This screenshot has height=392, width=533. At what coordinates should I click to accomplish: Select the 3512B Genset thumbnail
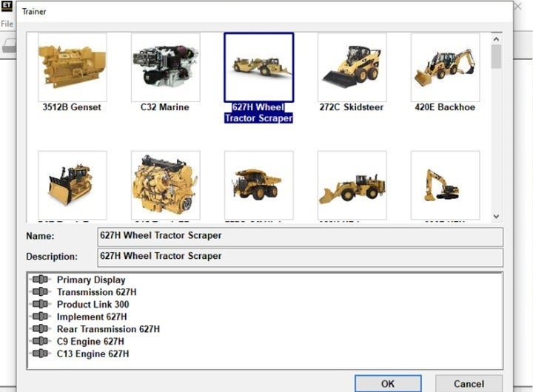point(73,67)
